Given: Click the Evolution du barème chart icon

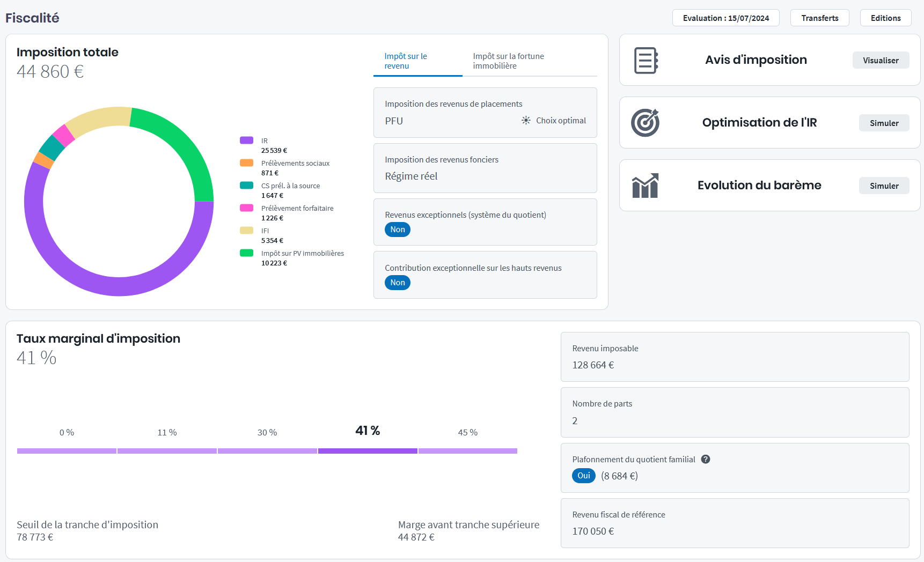Looking at the screenshot, I should [x=645, y=186].
